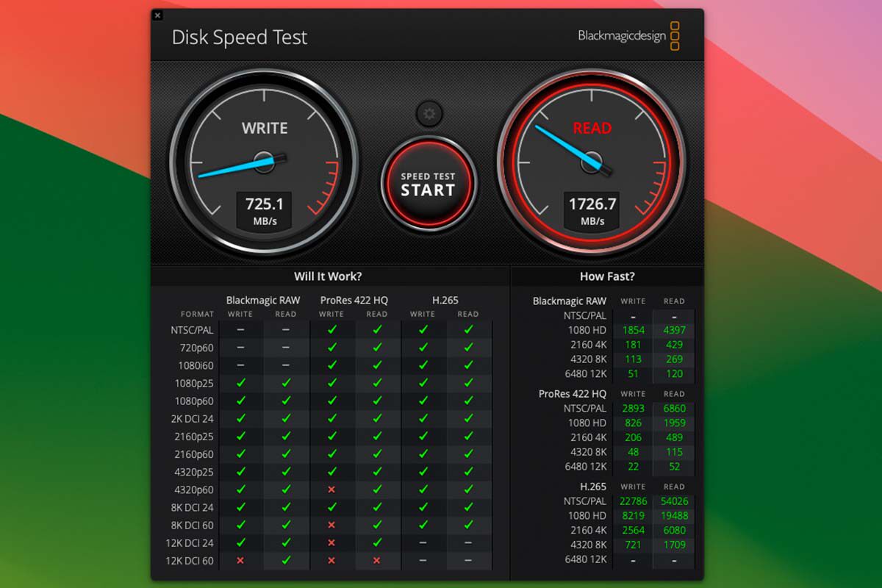Click the 6860 ProRes NTSC/PAL read value

674,408
